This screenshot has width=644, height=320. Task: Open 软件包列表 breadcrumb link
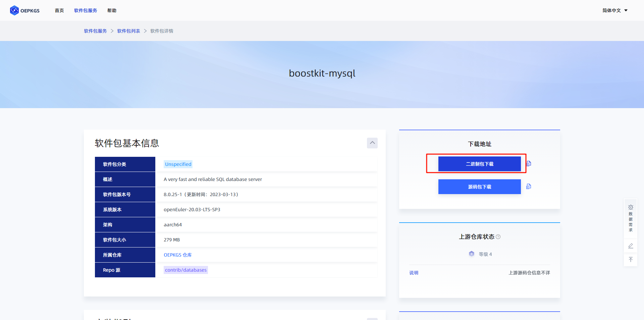(x=128, y=31)
